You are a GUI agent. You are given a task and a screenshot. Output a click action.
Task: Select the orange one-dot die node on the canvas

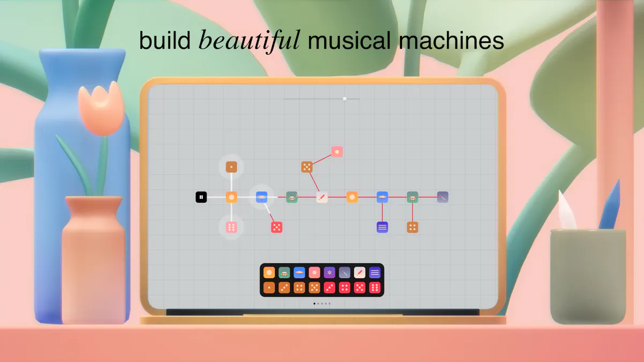point(231,167)
